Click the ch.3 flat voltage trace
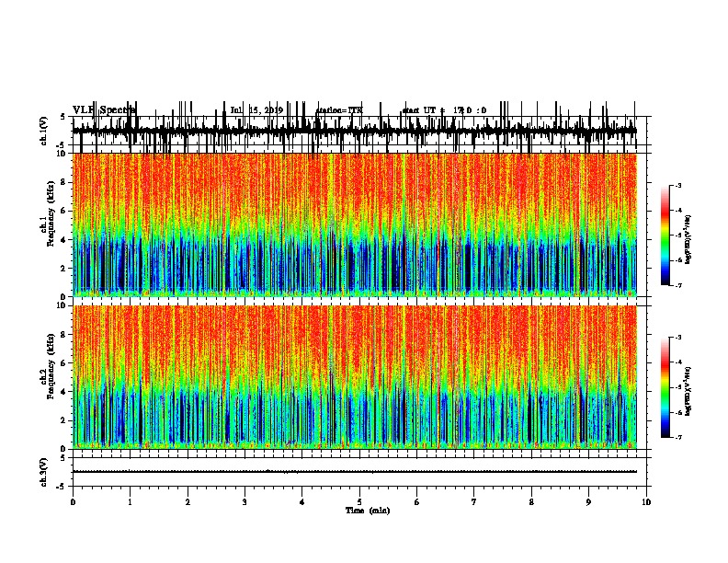Image resolution: width=728 pixels, height=563 pixels. 355,472
